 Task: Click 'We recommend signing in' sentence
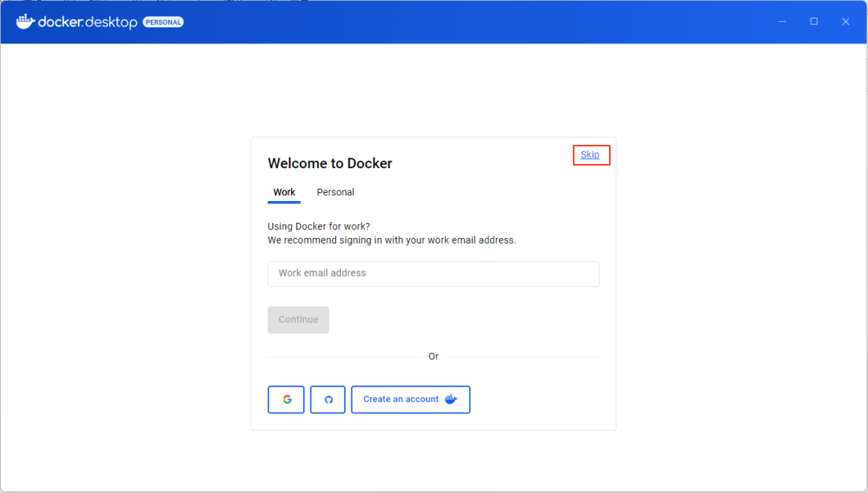(392, 240)
